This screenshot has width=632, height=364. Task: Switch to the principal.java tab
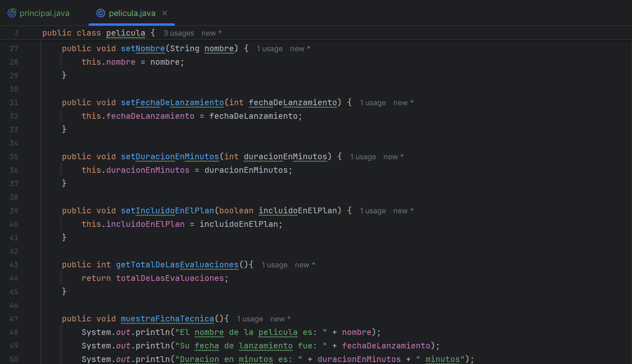[x=39, y=13]
